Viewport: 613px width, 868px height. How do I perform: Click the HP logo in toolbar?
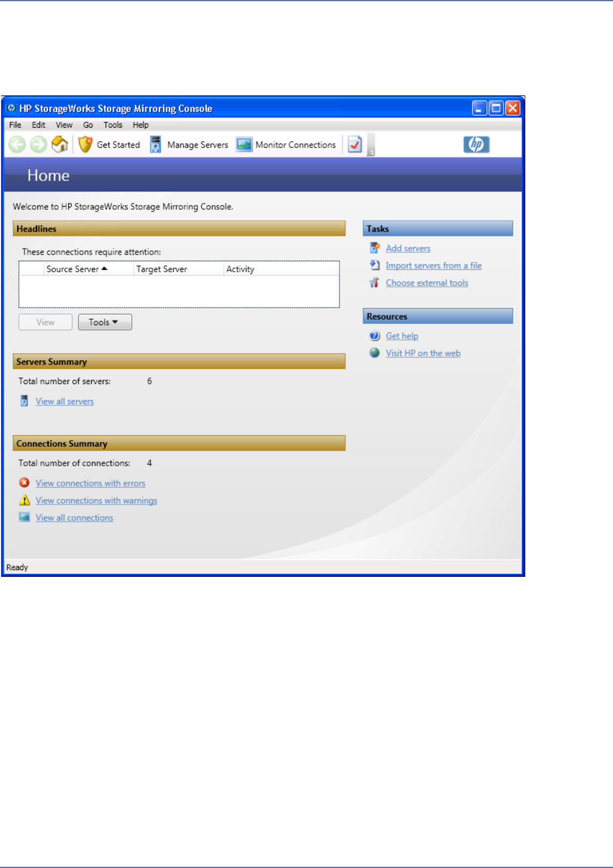pos(476,145)
